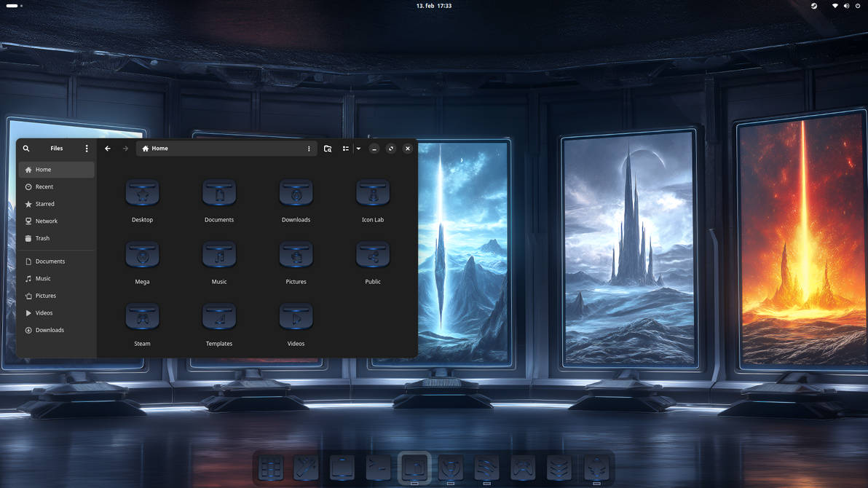Select the Documents folder icon in grid
The width and height of the screenshot is (868, 488).
(x=219, y=193)
